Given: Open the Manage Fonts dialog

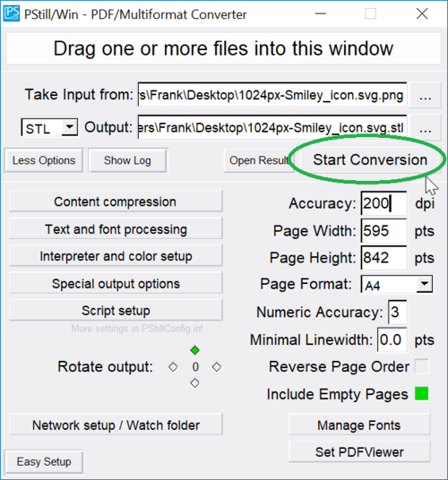Looking at the screenshot, I should point(359,424).
